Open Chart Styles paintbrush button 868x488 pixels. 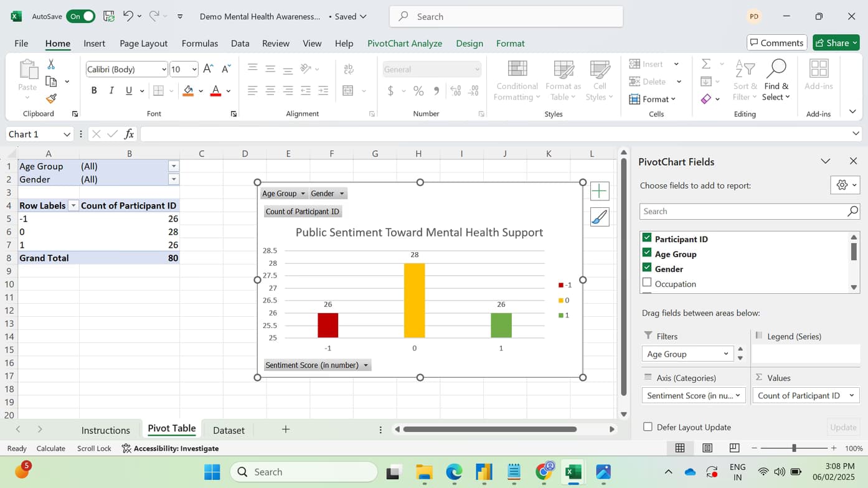point(599,217)
